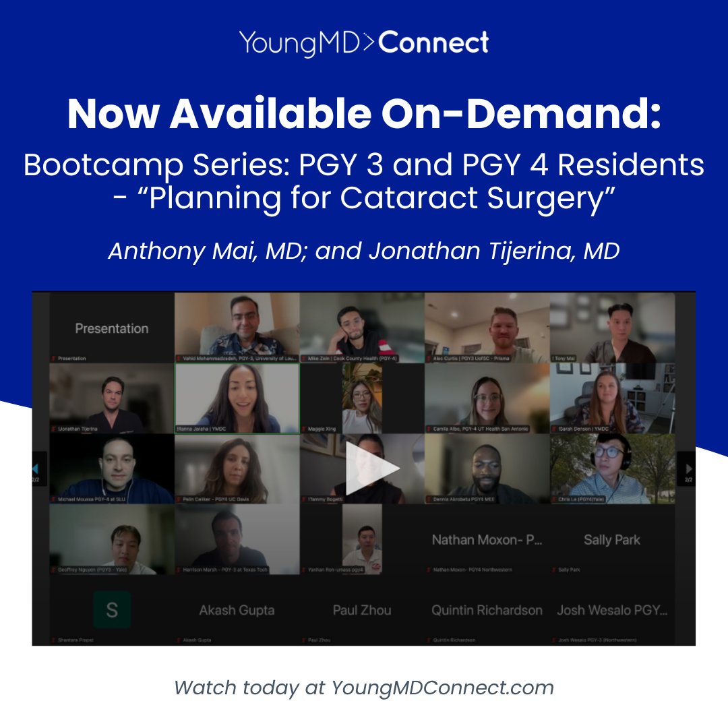
Task: Select the Sally Park participant tile
Action: point(612,539)
